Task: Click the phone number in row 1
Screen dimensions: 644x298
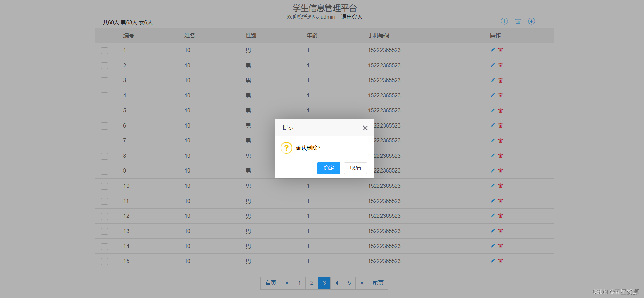Action: (x=384, y=50)
